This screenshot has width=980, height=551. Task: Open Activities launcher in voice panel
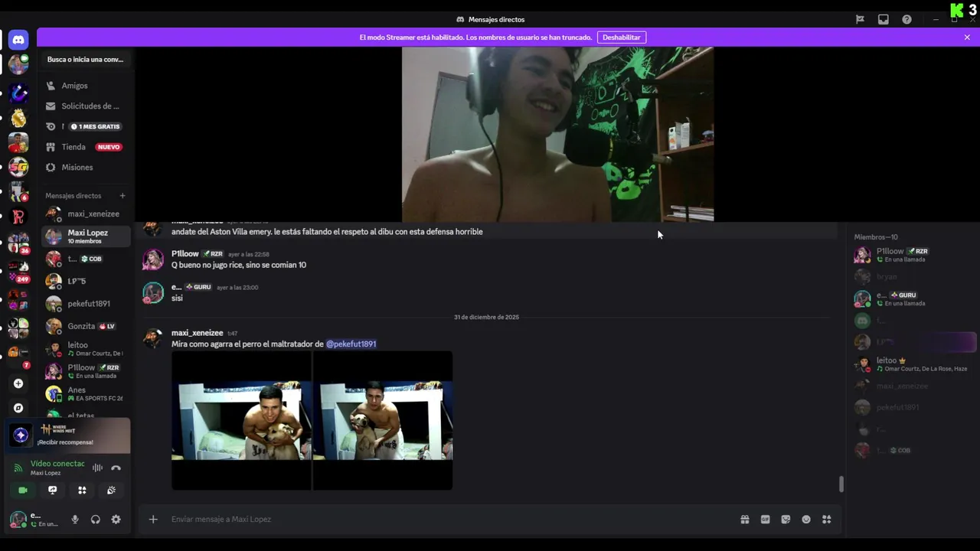pos(82,490)
